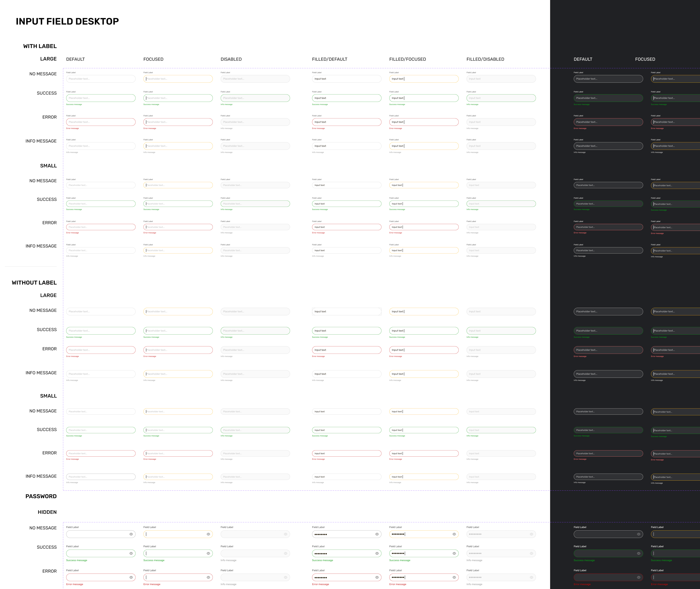Image resolution: width=700 pixels, height=589 pixels.
Task: Click With Label small No Message Filled/Disabled input
Action: 501,185
